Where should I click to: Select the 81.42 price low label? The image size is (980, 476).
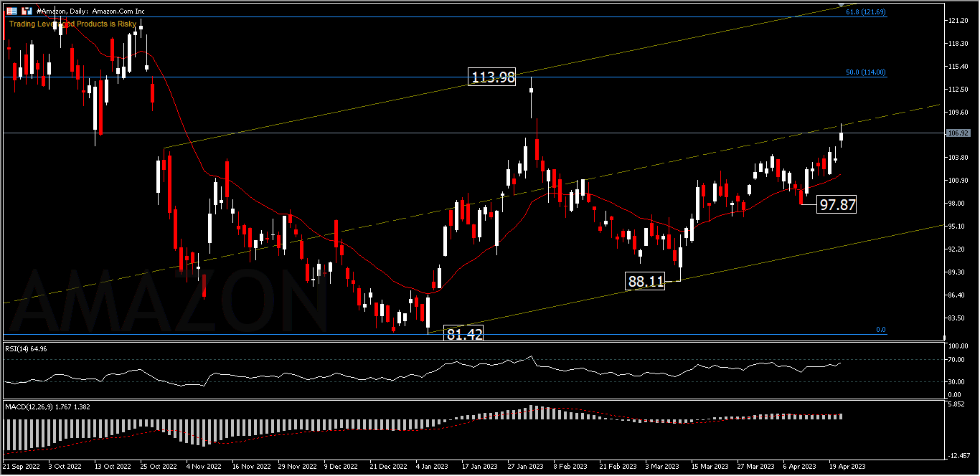coord(464,334)
